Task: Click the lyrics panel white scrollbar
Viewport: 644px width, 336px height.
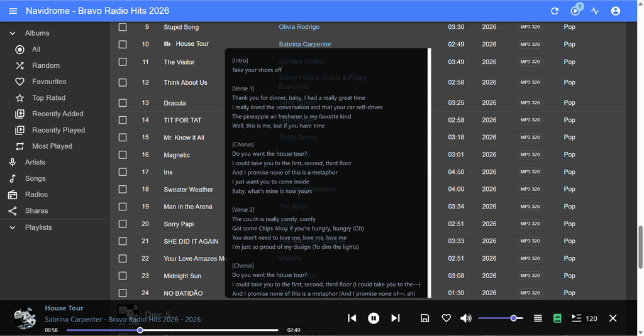Action: click(x=429, y=173)
